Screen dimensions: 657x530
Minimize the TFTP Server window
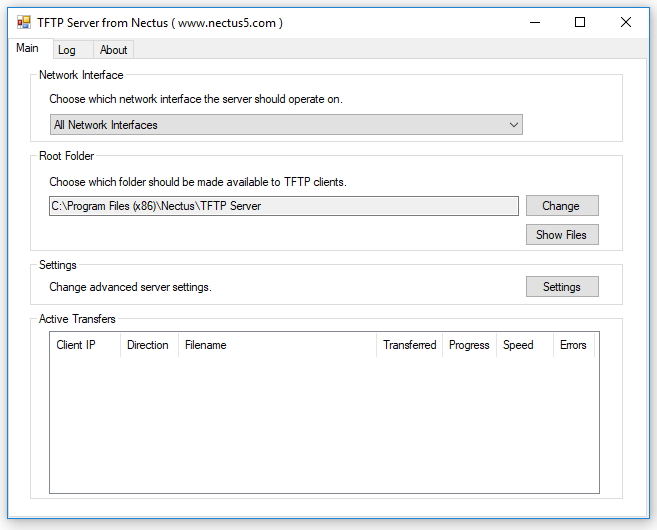(535, 22)
